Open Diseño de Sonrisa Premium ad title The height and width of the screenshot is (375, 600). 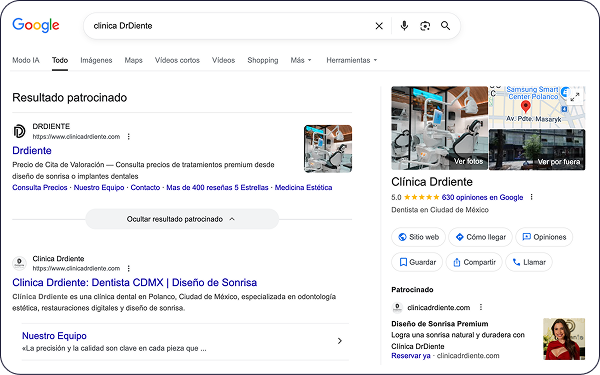440,324
